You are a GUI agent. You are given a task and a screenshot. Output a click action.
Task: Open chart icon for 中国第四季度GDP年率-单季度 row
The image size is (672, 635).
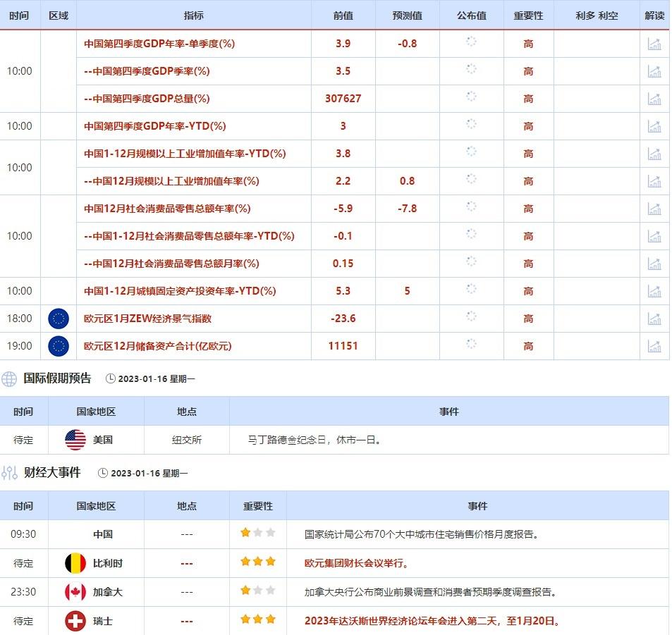click(654, 44)
